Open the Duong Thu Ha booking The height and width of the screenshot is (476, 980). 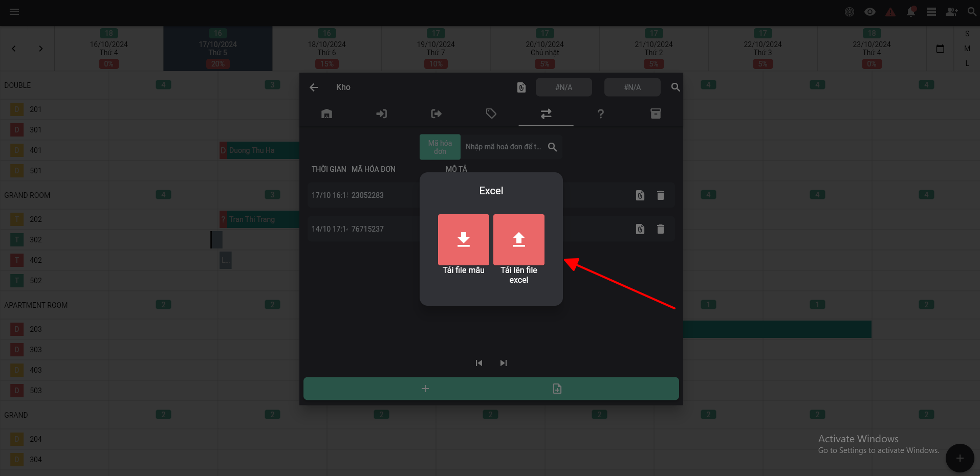(x=259, y=150)
